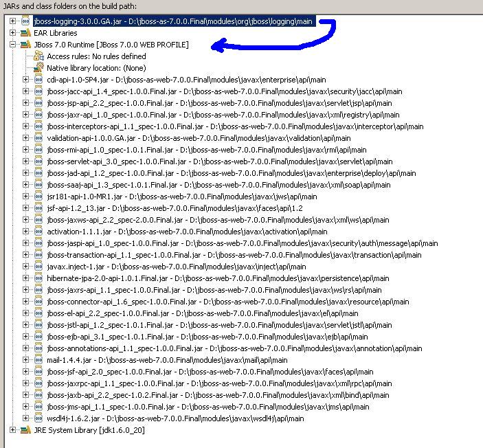483x448 pixels.
Task: Select the validation-api-1.0.0.GA.jar row text
Action: (199, 138)
